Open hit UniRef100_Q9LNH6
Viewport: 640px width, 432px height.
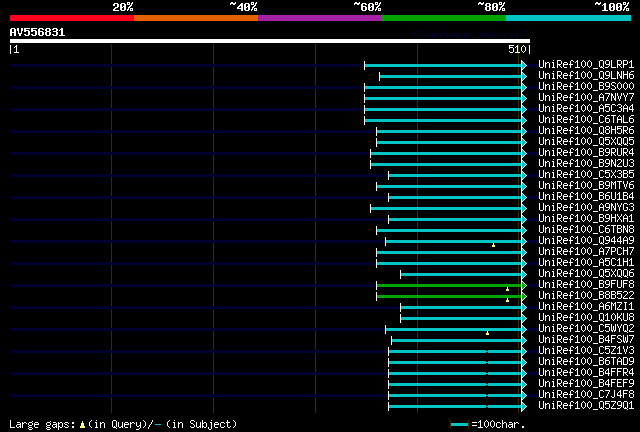(x=586, y=76)
